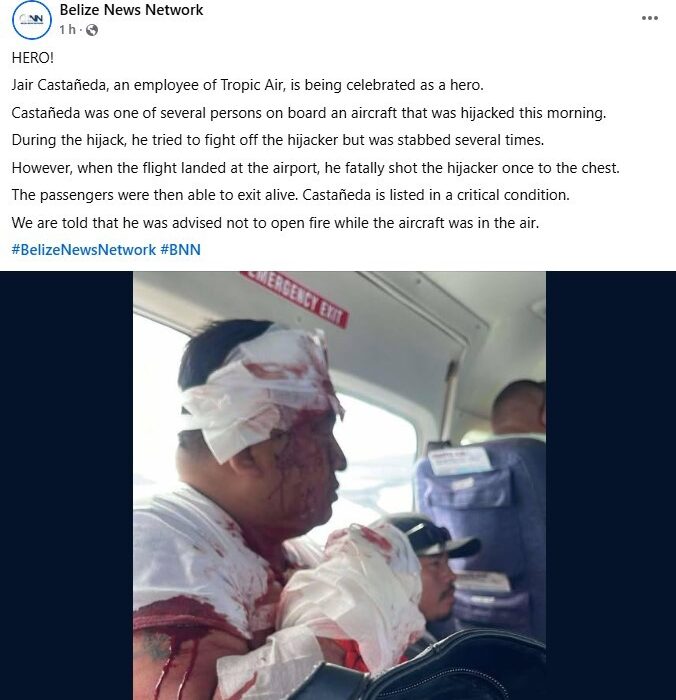Screen dimensions: 676x700
Task: Click the 'We are told' closing sentence
Action: point(275,223)
